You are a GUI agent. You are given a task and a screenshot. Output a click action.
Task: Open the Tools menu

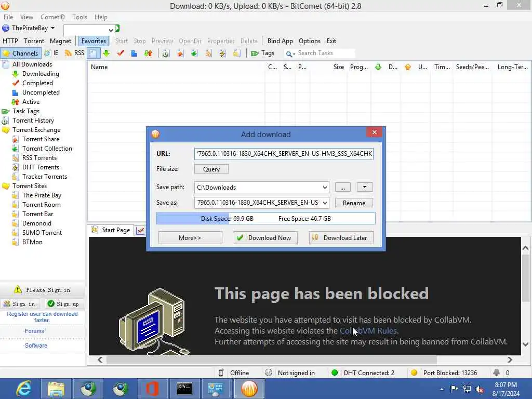click(79, 17)
